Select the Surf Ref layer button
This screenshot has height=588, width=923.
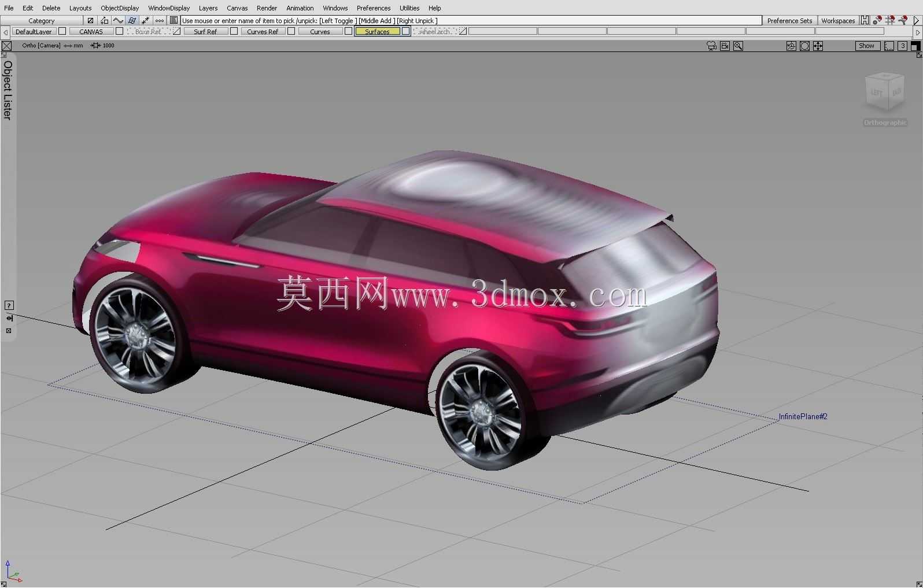(x=205, y=31)
